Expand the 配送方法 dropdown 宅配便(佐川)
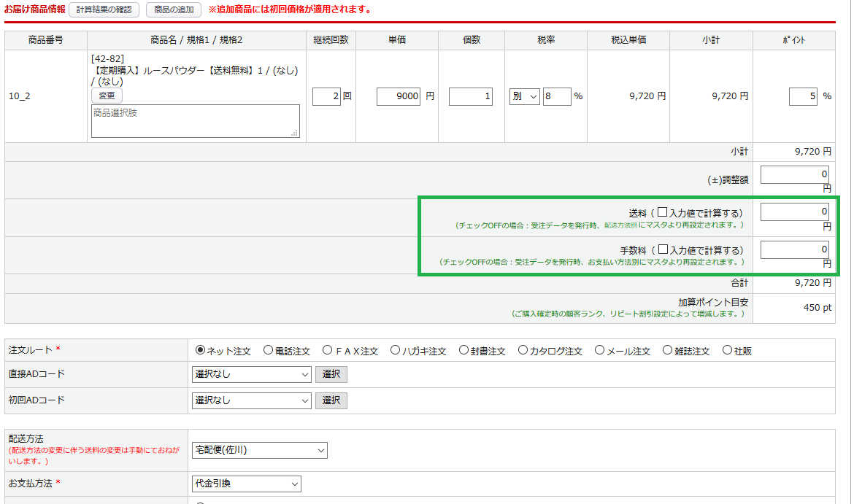This screenshot has height=504, width=854. [x=259, y=451]
